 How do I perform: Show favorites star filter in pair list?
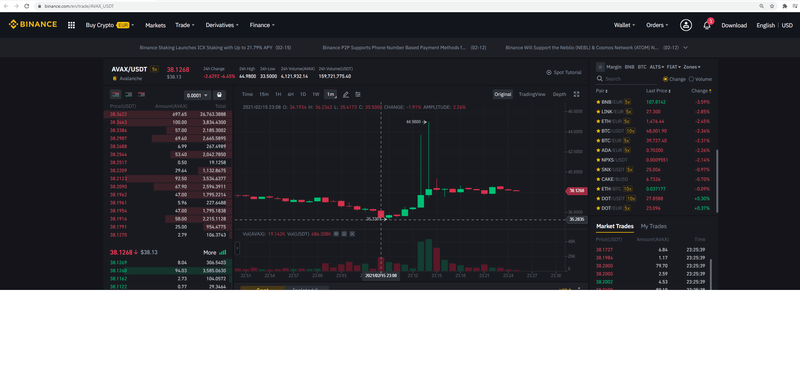pyautogui.click(x=601, y=67)
